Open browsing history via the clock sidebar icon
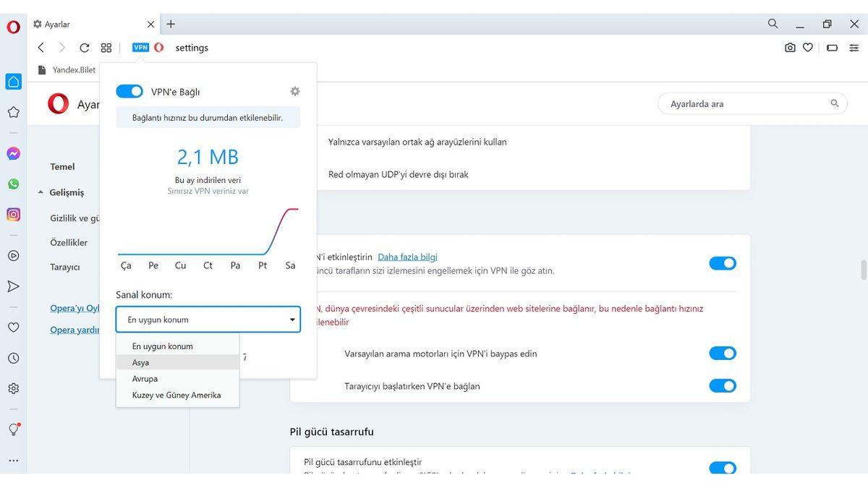 pyautogui.click(x=13, y=358)
